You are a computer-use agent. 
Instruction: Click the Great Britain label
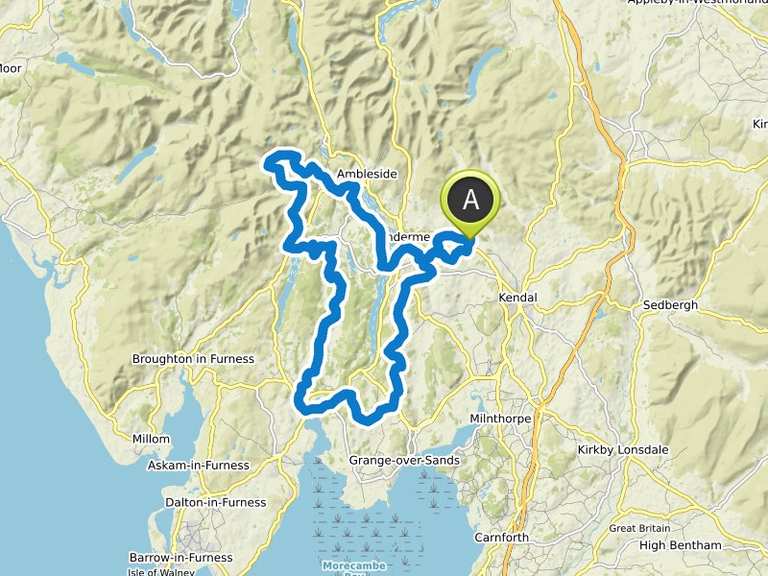click(639, 528)
